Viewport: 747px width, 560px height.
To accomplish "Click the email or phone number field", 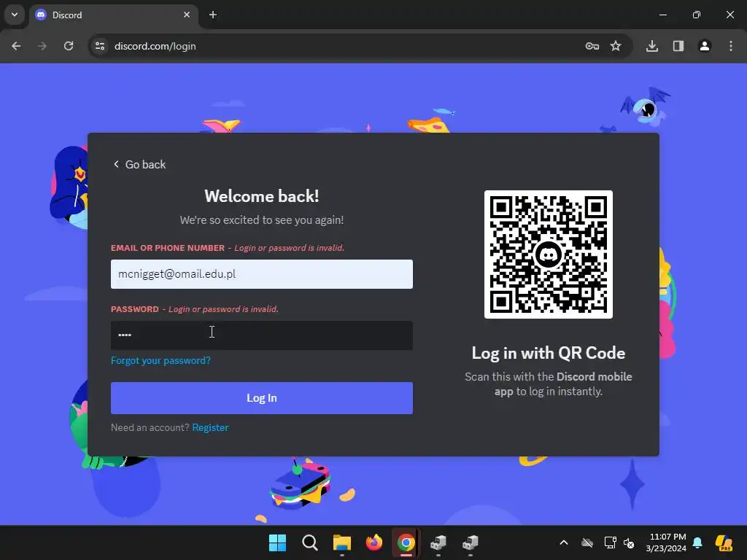I will pos(262,274).
